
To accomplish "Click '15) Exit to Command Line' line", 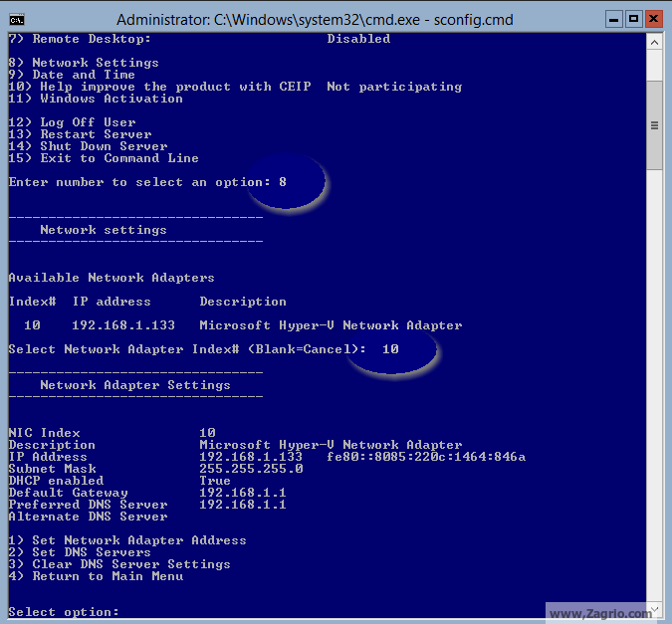I will (x=104, y=158).
